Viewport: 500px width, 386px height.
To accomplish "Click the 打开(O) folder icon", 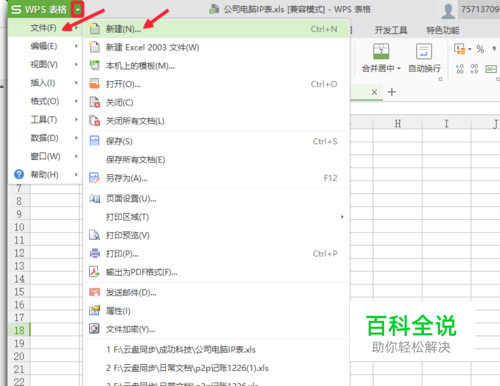I will coord(95,84).
